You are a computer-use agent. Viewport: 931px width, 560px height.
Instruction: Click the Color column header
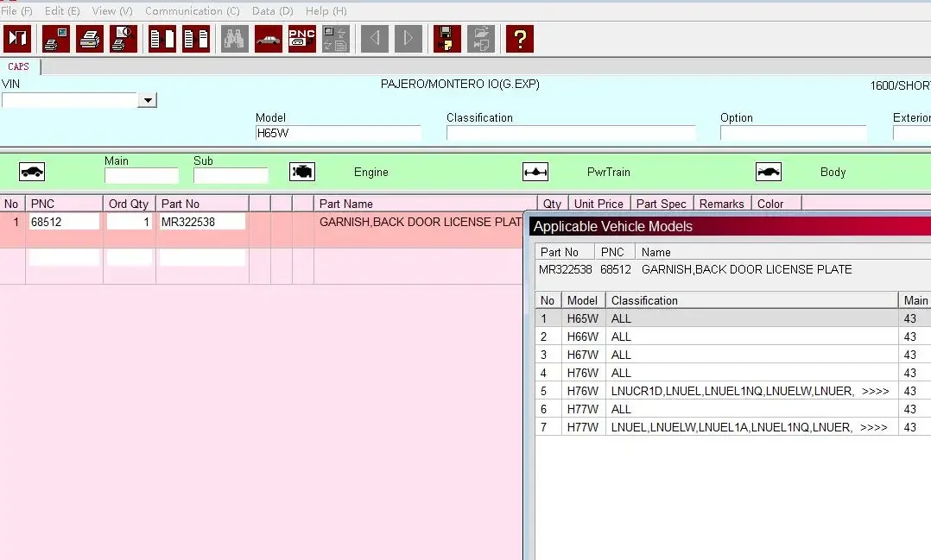[x=776, y=204]
